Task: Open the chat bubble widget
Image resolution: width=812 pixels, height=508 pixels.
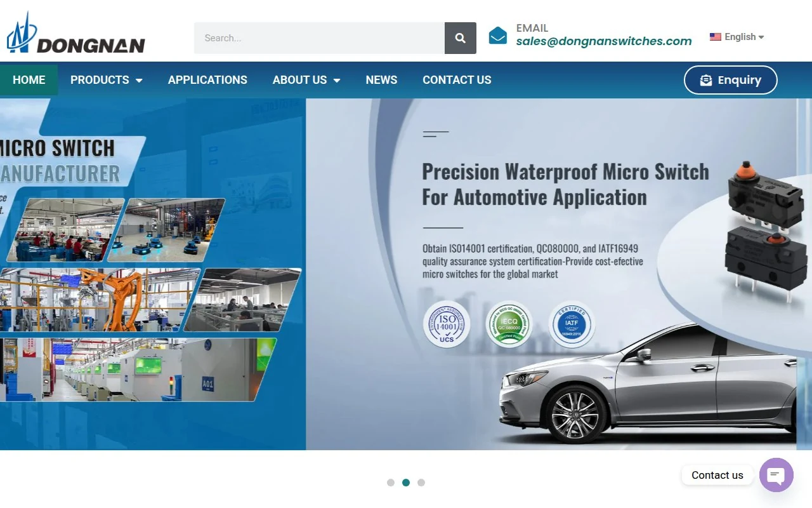Action: tap(776, 475)
